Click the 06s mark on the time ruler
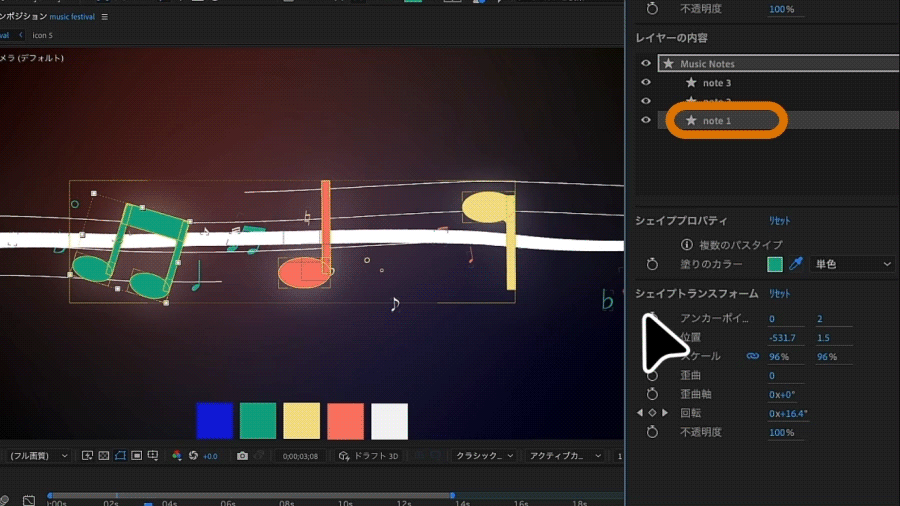The height and width of the screenshot is (506, 900). click(x=228, y=503)
